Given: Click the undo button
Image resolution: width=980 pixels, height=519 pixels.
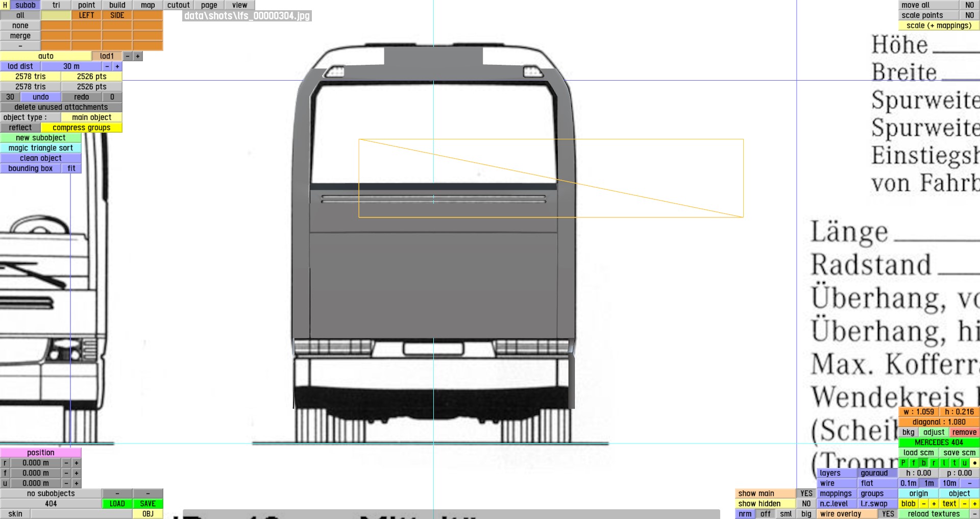Looking at the screenshot, I should tap(41, 97).
